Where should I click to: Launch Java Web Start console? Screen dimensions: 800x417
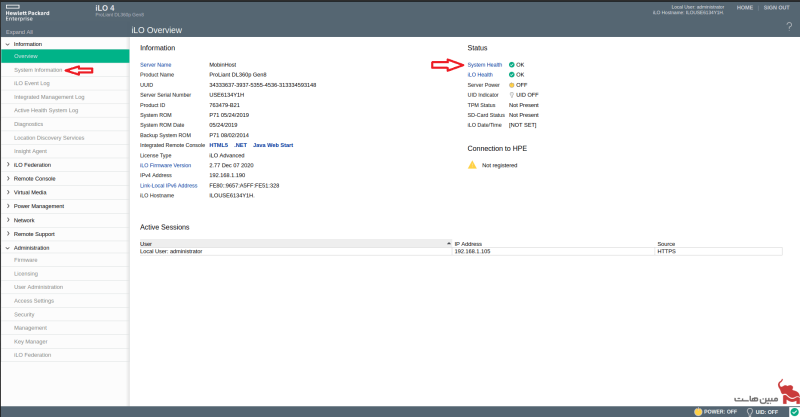(273, 145)
